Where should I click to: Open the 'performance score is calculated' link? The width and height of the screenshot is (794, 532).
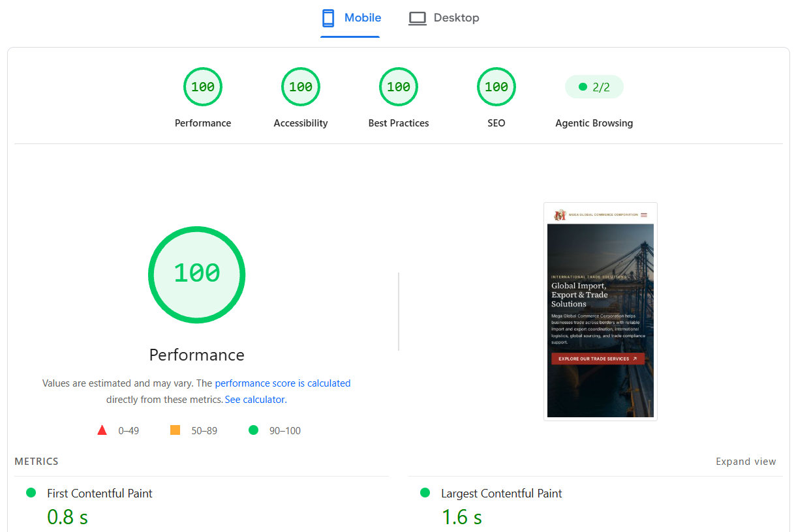click(x=282, y=383)
